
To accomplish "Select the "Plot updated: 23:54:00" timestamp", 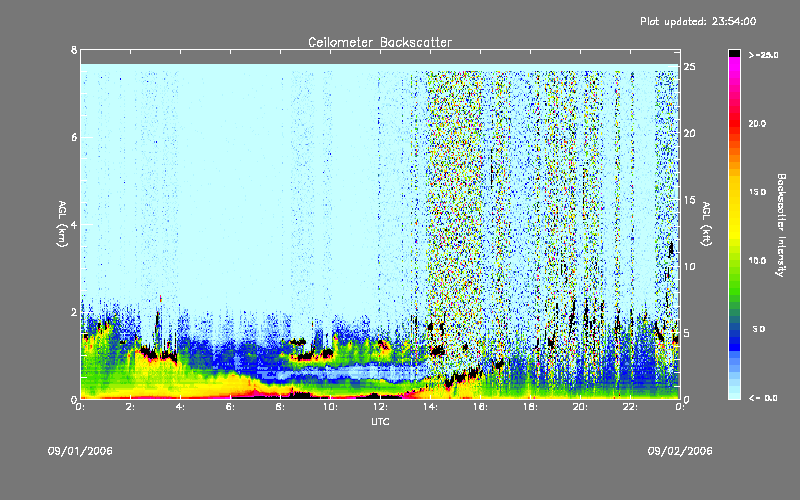I will point(698,21).
